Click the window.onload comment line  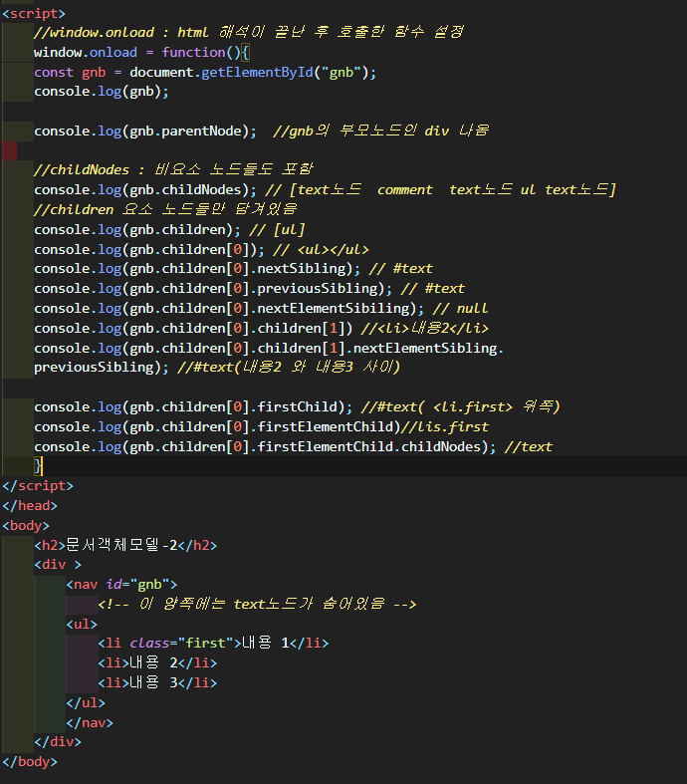point(249,33)
